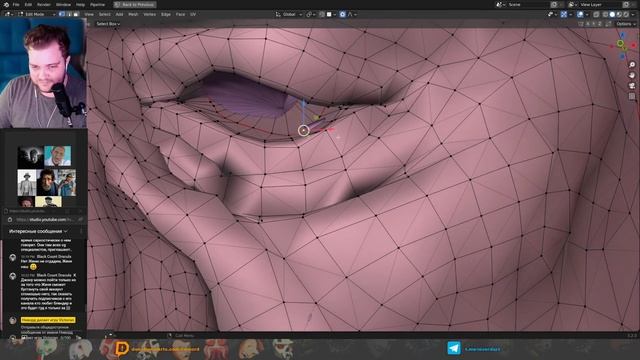The image size is (640, 360).
Task: Open the Edge menu in the header
Action: tap(166, 14)
